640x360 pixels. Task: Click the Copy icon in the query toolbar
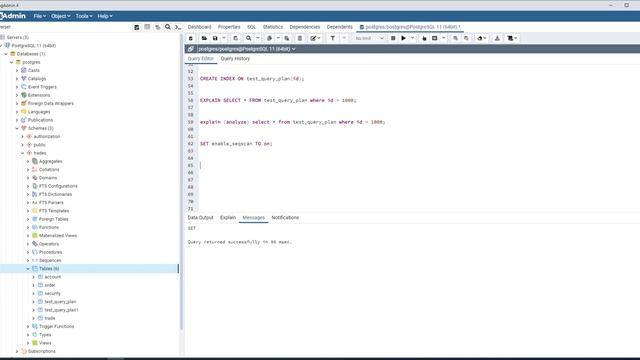(269, 38)
